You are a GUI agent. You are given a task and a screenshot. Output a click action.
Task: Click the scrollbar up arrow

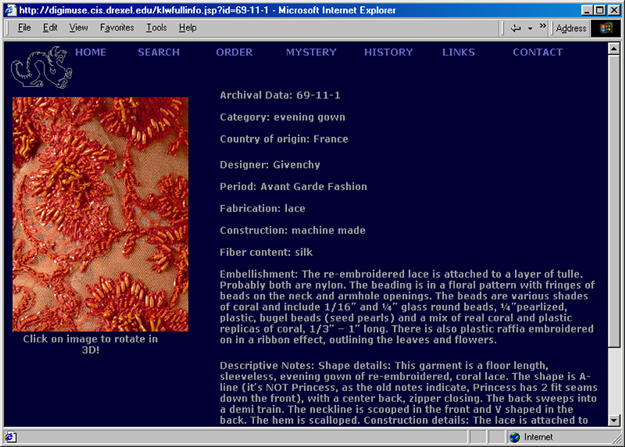click(x=614, y=49)
